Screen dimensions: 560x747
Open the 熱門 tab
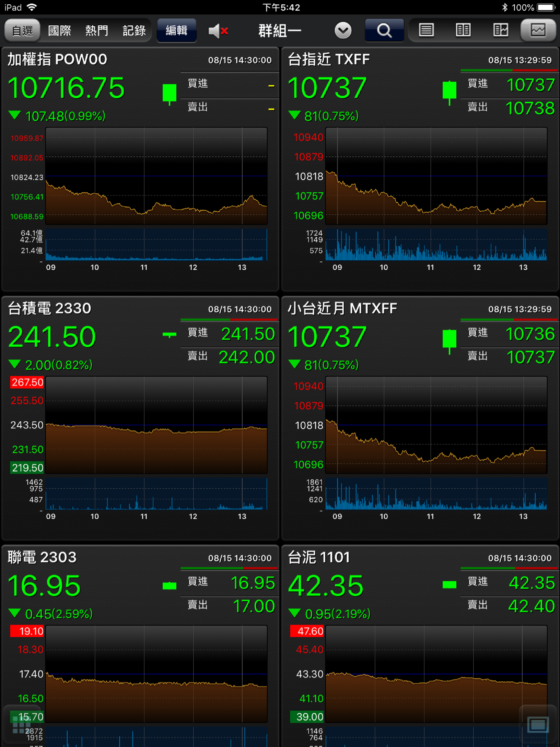(x=97, y=30)
